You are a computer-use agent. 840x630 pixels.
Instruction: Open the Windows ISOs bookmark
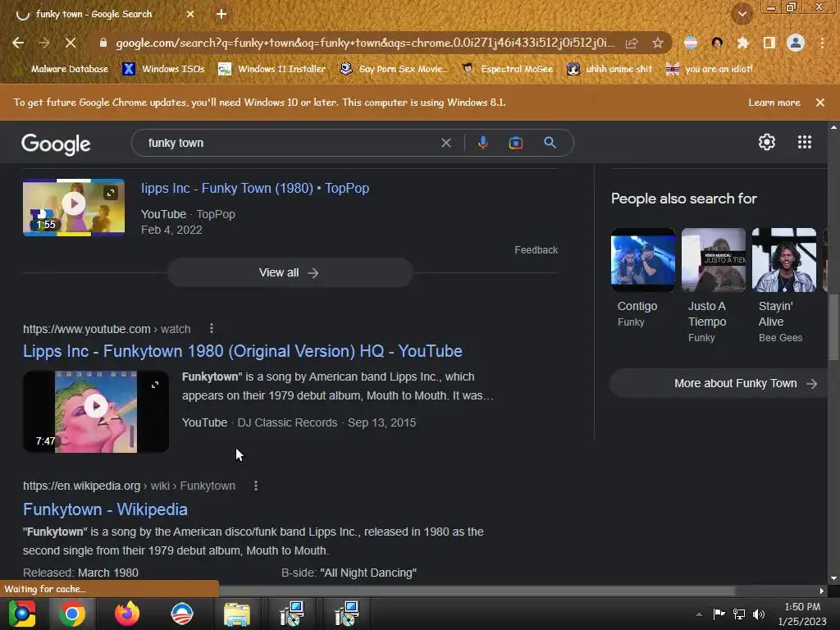[164, 69]
